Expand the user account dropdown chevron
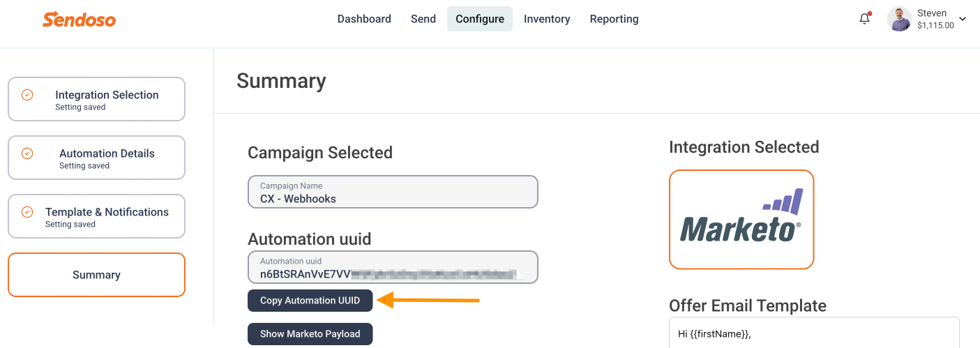 pyautogui.click(x=963, y=20)
